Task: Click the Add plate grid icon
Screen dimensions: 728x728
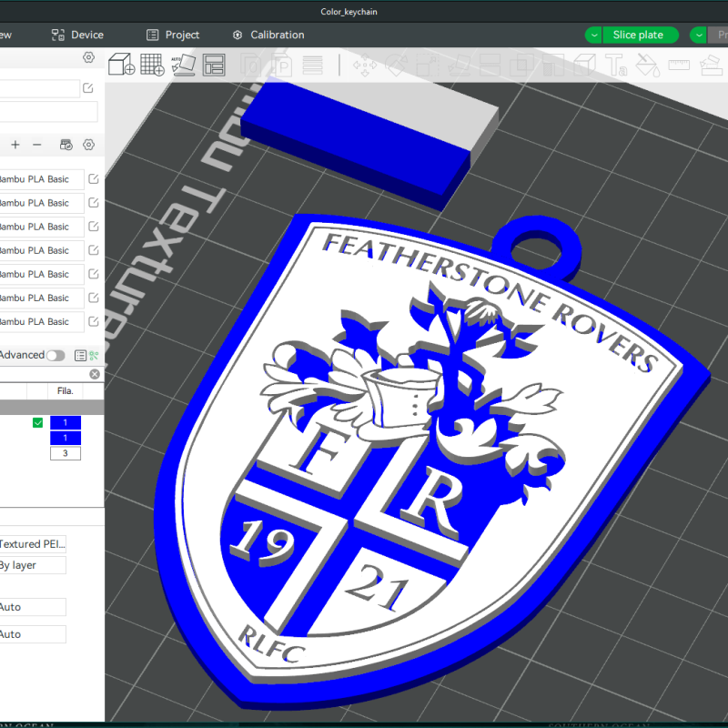Action: click(x=152, y=64)
